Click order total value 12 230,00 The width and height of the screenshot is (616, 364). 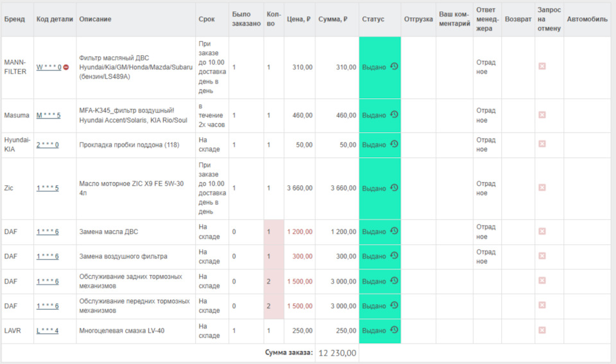(337, 353)
